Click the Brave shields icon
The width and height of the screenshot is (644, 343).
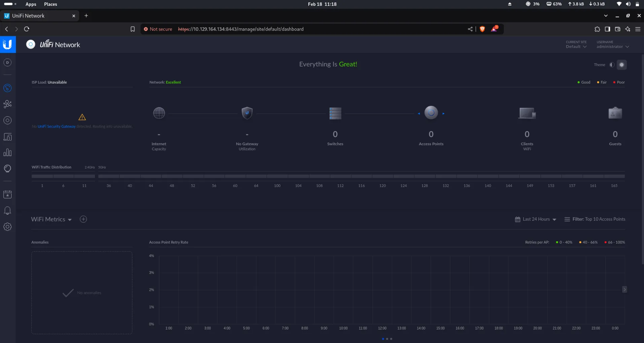pyautogui.click(x=482, y=29)
